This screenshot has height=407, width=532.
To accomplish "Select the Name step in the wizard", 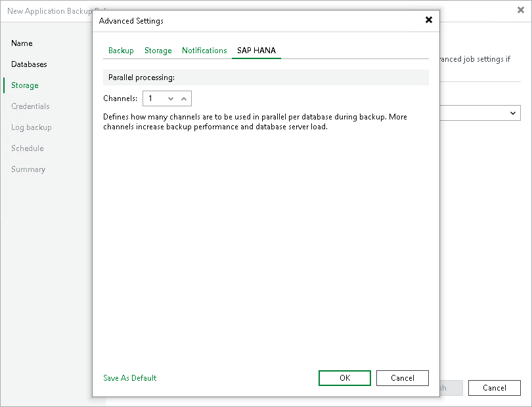I will click(x=22, y=43).
